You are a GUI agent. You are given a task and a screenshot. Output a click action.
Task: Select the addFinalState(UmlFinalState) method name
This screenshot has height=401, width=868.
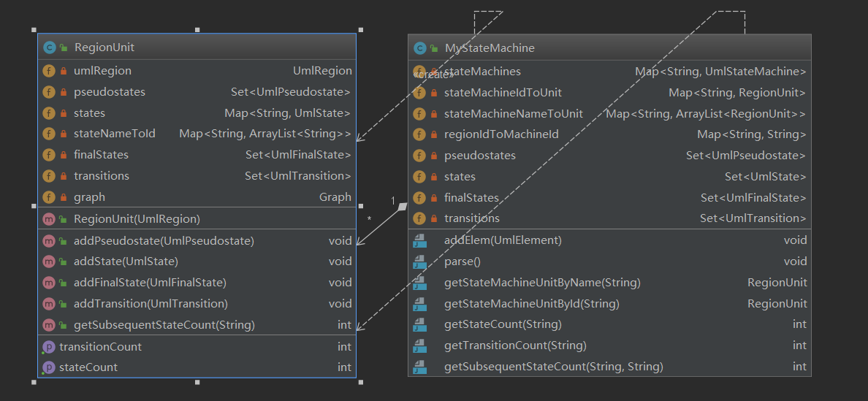(x=150, y=283)
